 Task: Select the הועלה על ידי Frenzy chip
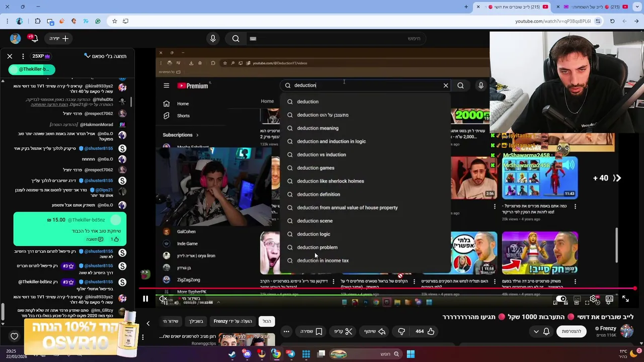click(x=232, y=321)
